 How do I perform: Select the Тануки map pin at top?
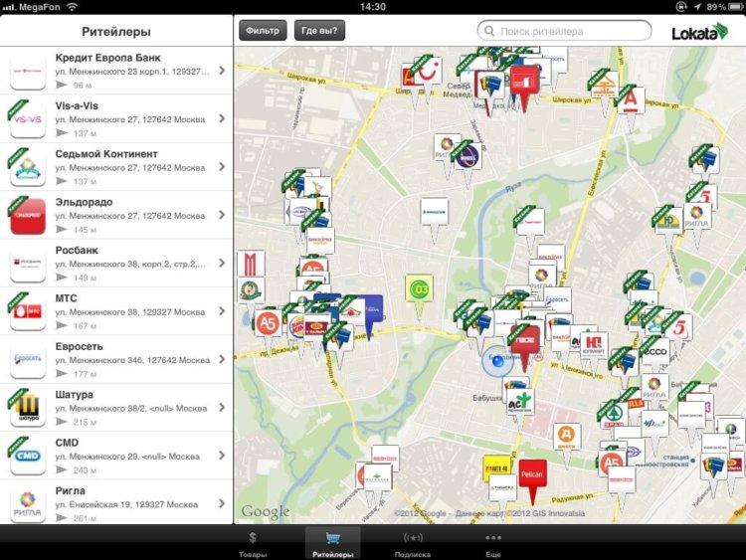point(605,86)
